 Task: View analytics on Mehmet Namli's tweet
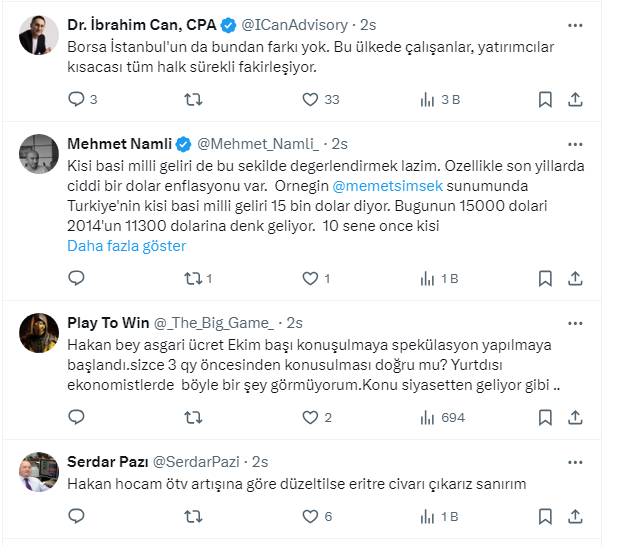428,279
